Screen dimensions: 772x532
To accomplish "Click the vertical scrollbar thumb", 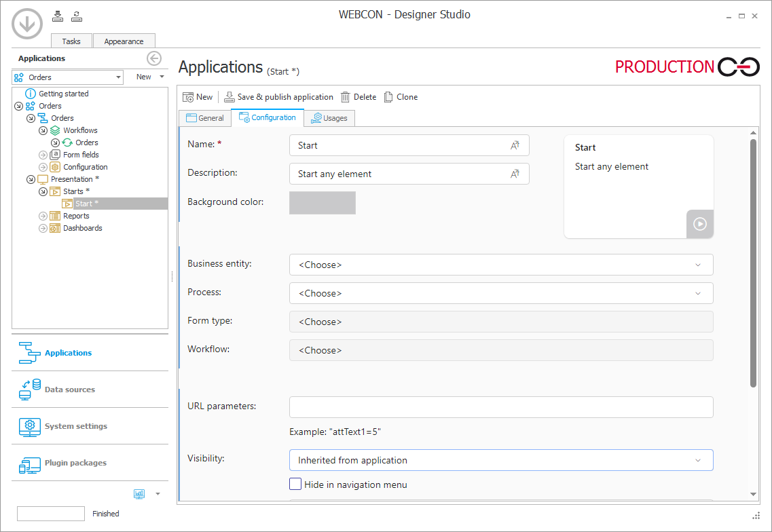I will tap(753, 263).
